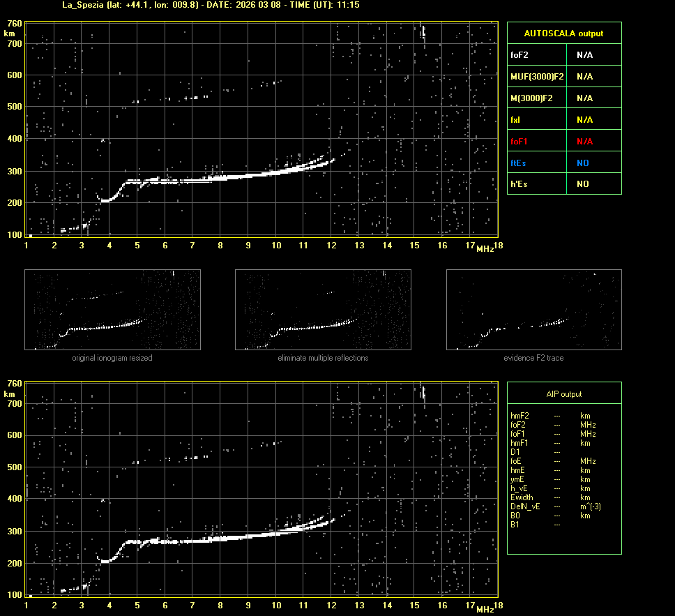Click the AIP output panel header
Viewport: 675px width, 616px height.
(563, 394)
